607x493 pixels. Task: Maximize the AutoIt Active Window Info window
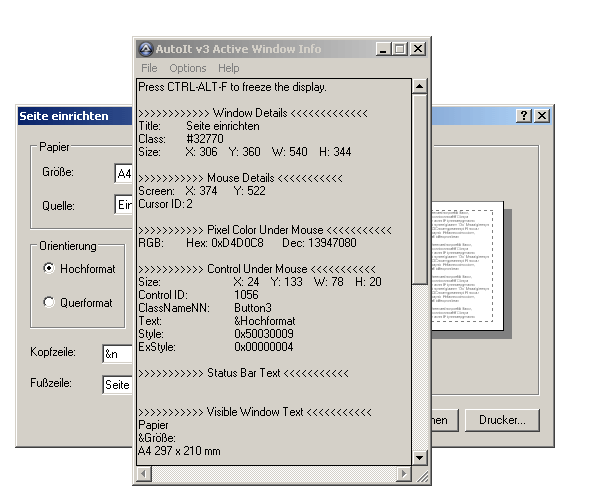(400, 48)
